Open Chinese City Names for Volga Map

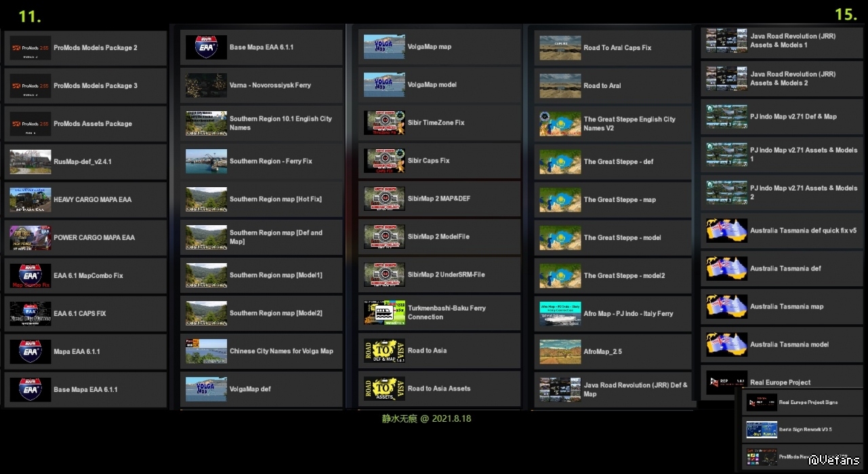262,351
